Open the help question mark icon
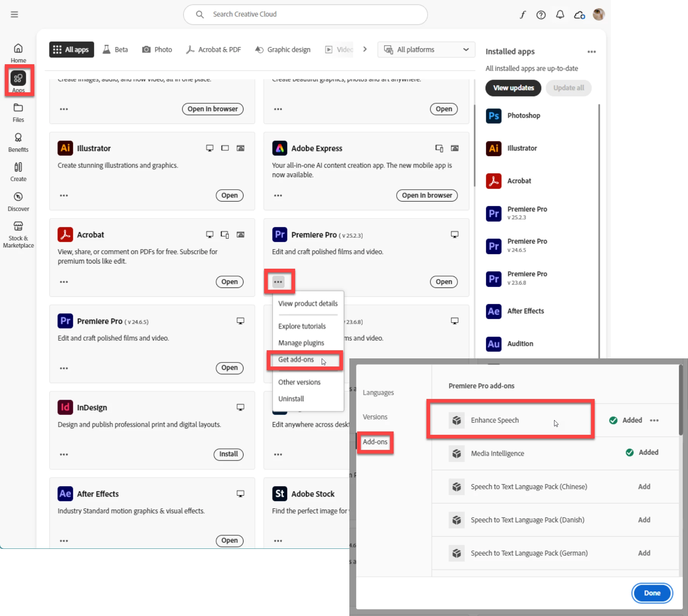 tap(541, 15)
